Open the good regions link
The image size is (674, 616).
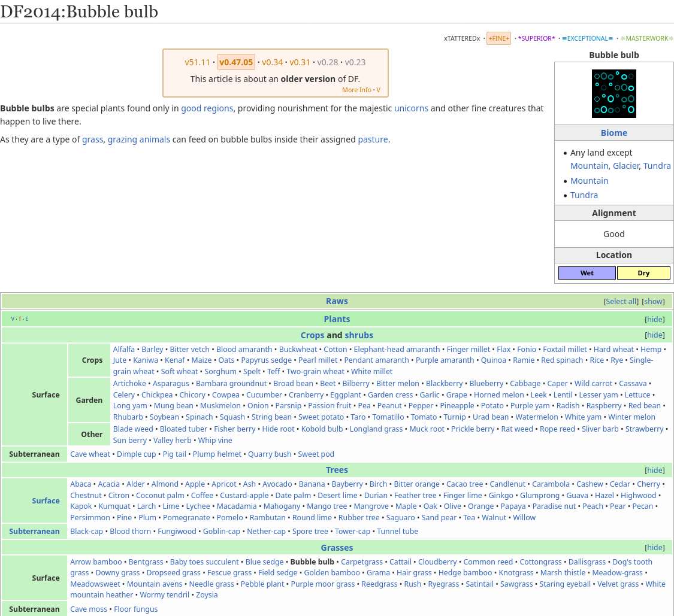207,108
